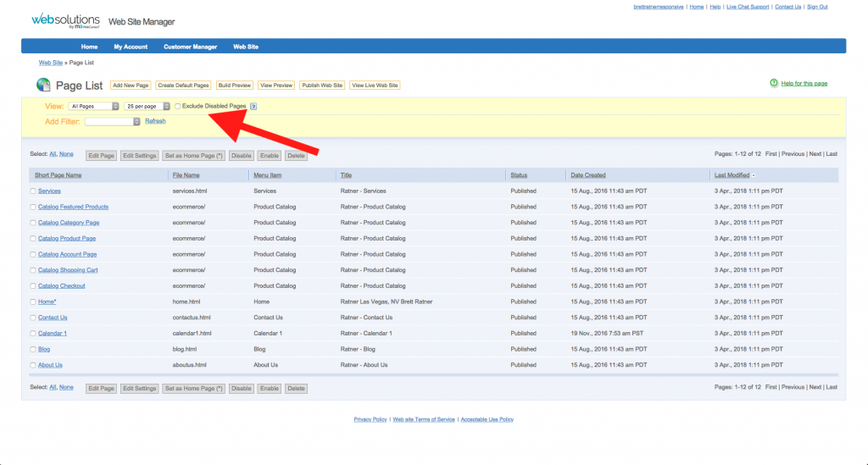
Task: Toggle the Exclude Disabled Pages checkbox
Action: (x=178, y=106)
